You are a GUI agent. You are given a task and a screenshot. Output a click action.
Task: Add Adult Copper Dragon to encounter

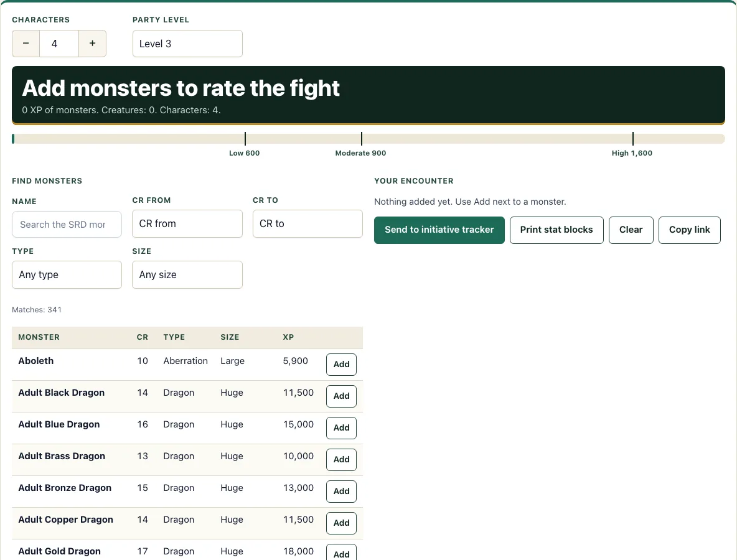341,523
